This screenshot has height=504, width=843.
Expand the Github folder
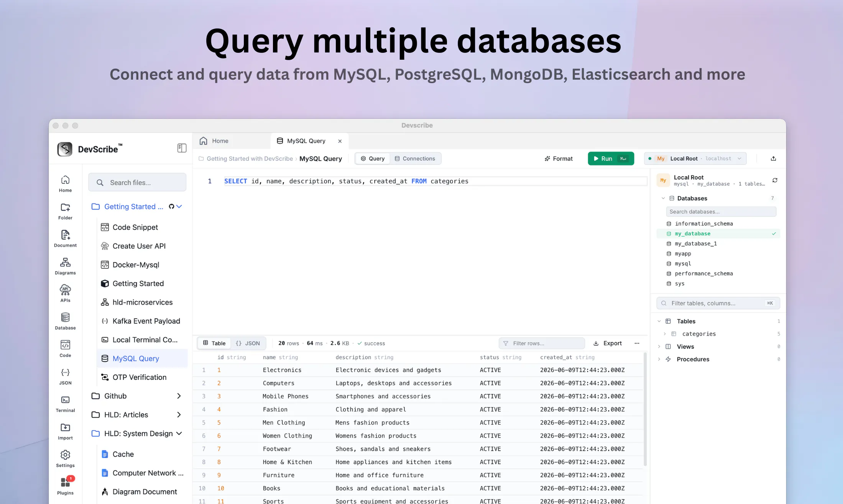point(179,396)
